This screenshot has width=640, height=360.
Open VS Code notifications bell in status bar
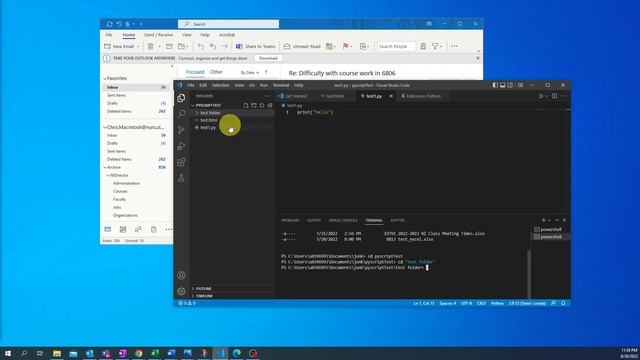point(563,303)
